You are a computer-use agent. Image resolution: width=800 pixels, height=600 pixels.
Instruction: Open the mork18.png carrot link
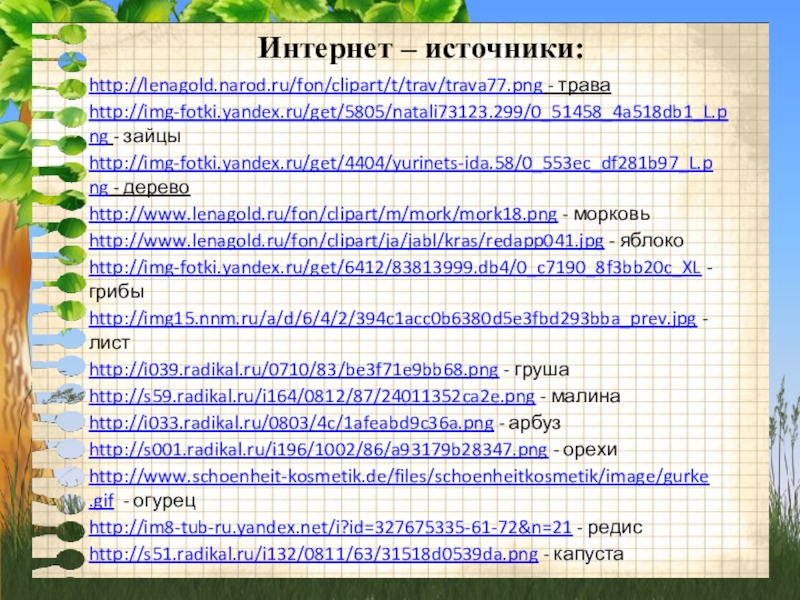pyautogui.click(x=323, y=213)
